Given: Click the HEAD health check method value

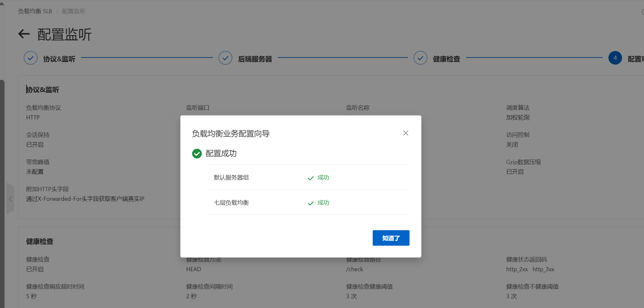Looking at the screenshot, I should coord(193,269).
